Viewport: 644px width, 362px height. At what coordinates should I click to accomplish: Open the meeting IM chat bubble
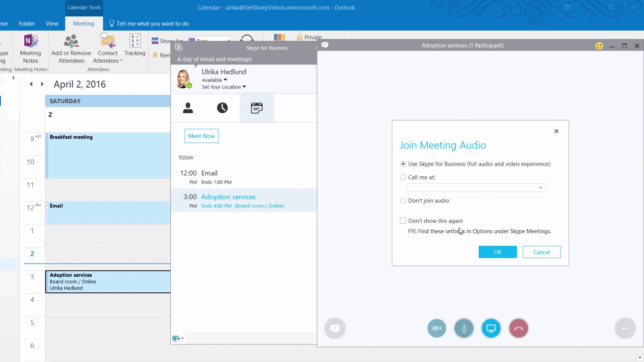click(335, 328)
